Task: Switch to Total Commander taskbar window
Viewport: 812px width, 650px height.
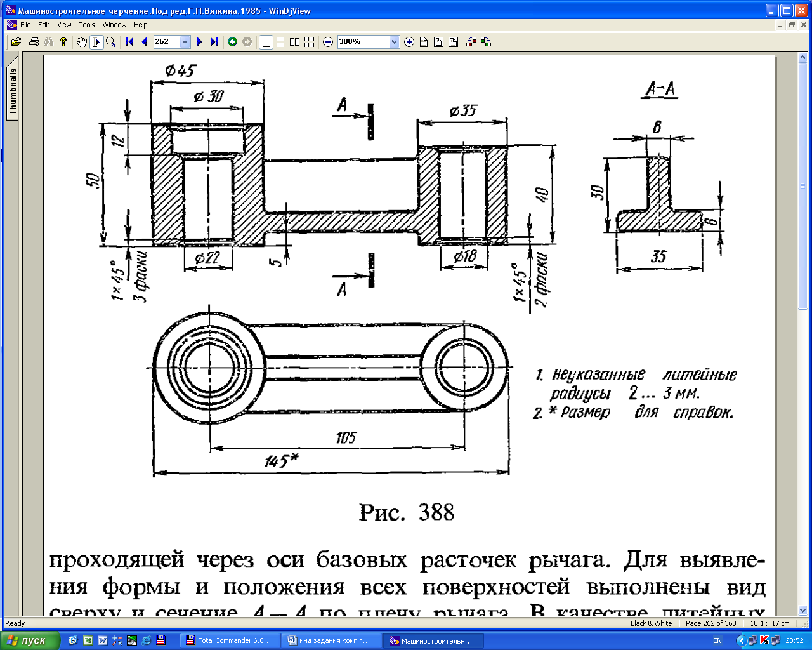Action: point(228,640)
